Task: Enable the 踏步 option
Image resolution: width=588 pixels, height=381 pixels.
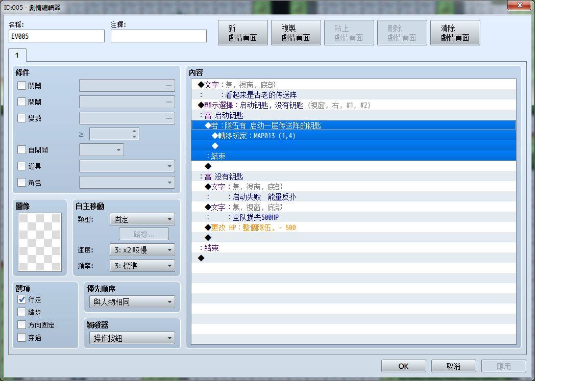Action: coord(22,312)
